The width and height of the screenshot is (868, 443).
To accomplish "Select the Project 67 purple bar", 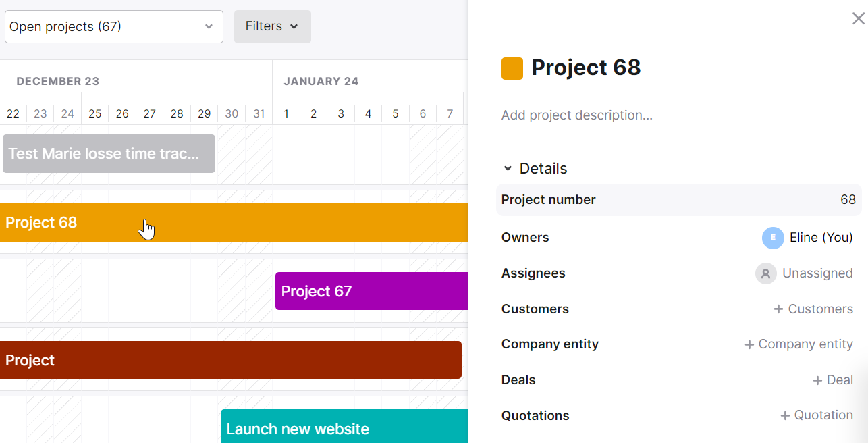I will click(371, 291).
